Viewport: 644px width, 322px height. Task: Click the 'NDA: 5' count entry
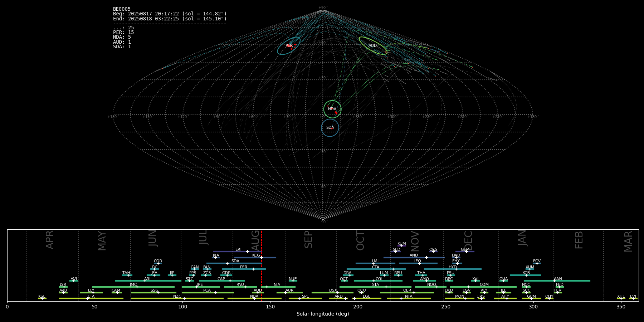[122, 37]
